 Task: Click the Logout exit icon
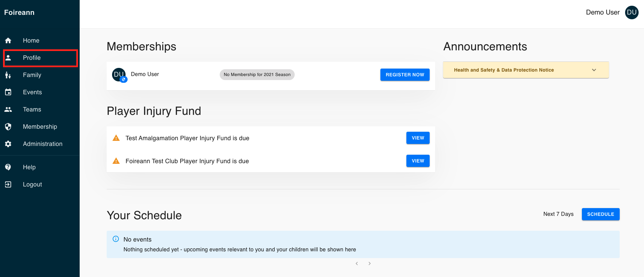tap(8, 184)
